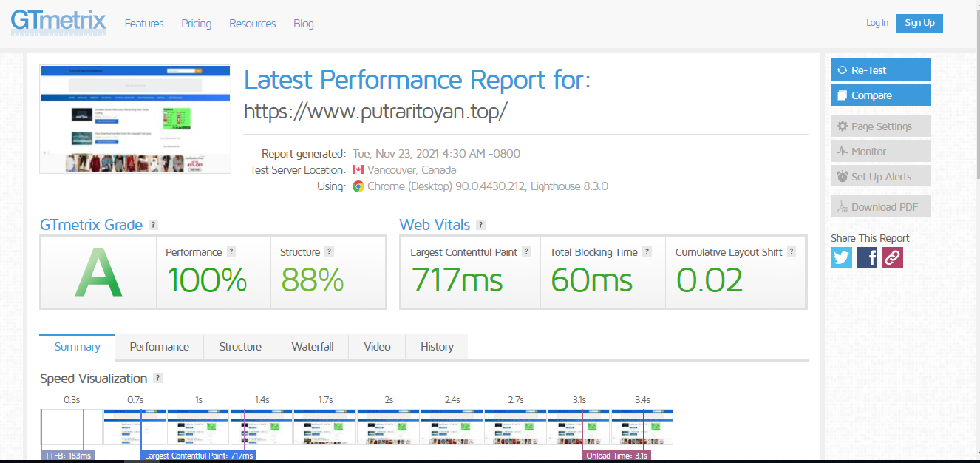Copy report link via chain icon
The image size is (980, 463).
(x=892, y=257)
